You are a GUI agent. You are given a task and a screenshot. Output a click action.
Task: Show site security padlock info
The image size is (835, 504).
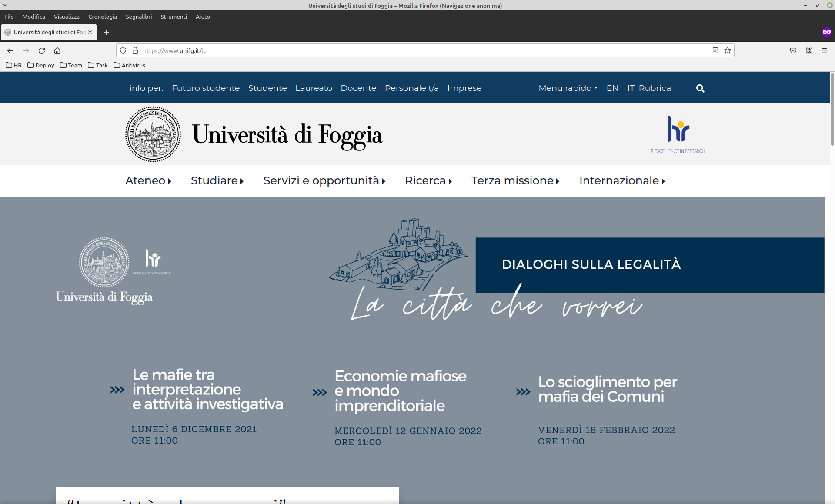point(135,51)
